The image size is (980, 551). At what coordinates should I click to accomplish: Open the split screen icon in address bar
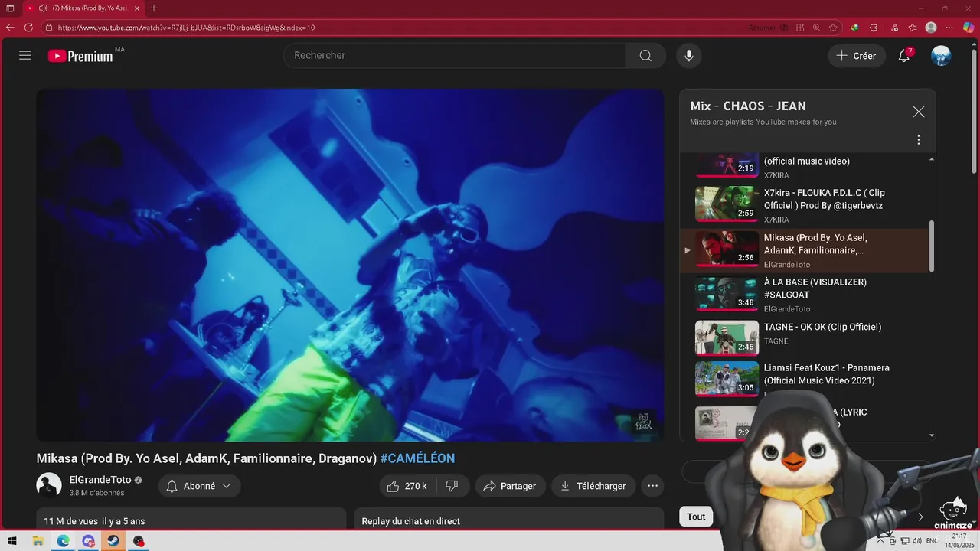[800, 28]
